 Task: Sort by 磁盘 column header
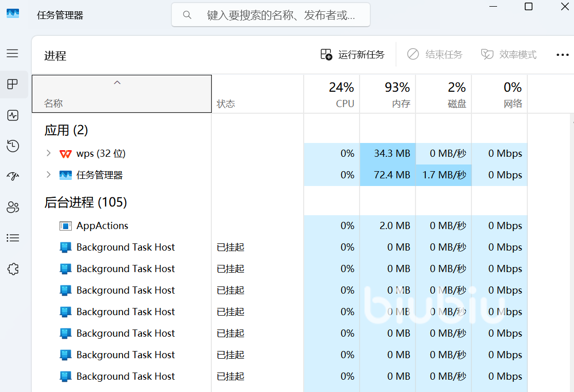pyautogui.click(x=443, y=94)
